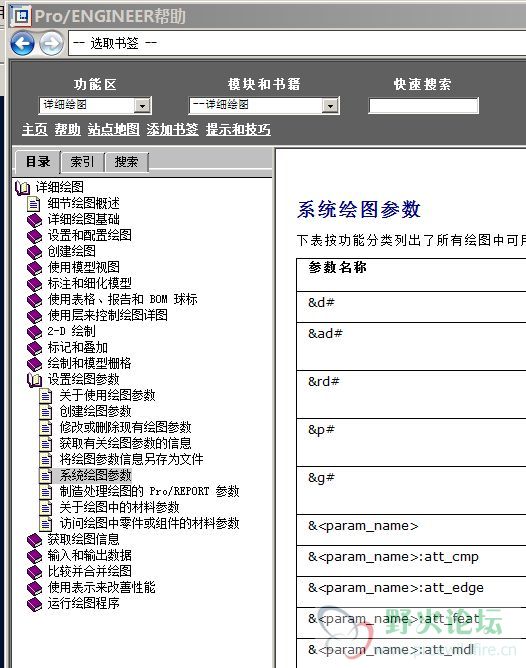Open the 模块和书籍 dropdown showing --详细绘图
The image size is (526, 668).
coord(264,105)
